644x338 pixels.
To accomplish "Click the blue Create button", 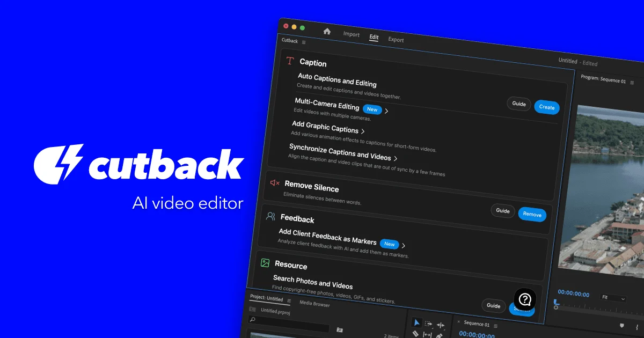I will pos(546,107).
